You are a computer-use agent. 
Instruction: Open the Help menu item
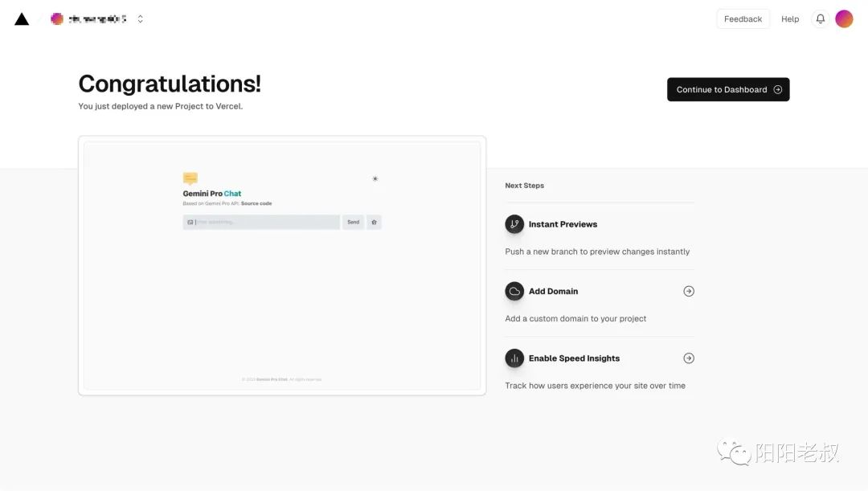click(x=790, y=19)
